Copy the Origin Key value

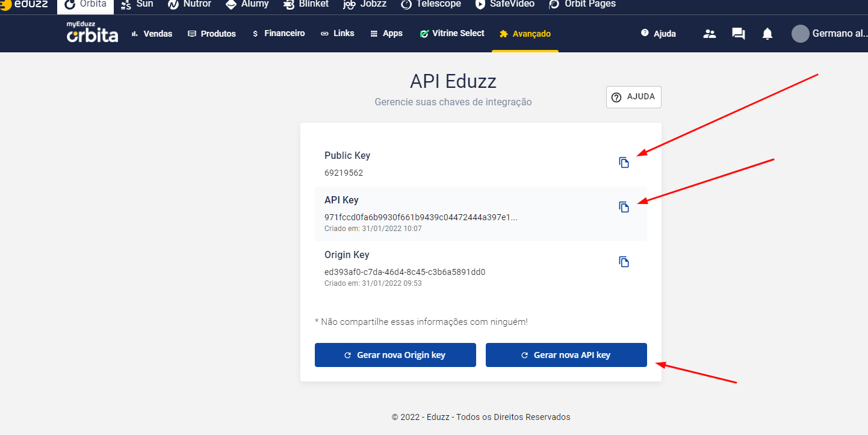tap(624, 262)
